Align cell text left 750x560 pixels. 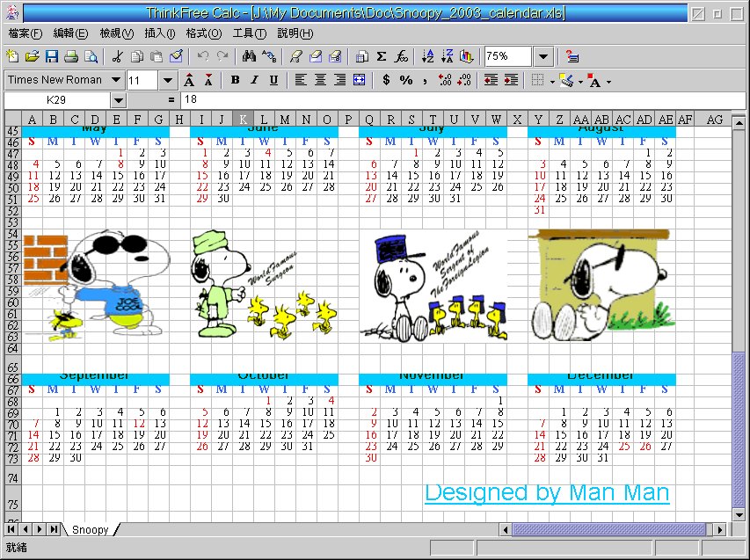(x=301, y=80)
